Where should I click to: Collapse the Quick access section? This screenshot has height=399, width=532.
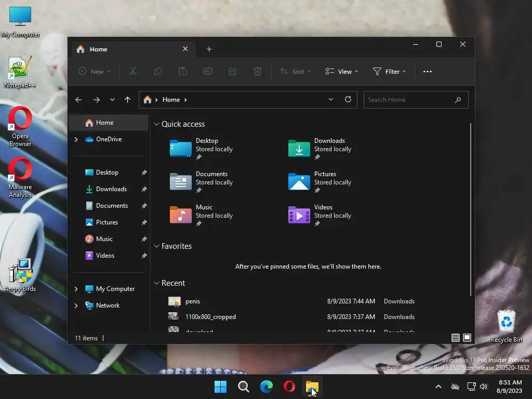(x=156, y=124)
